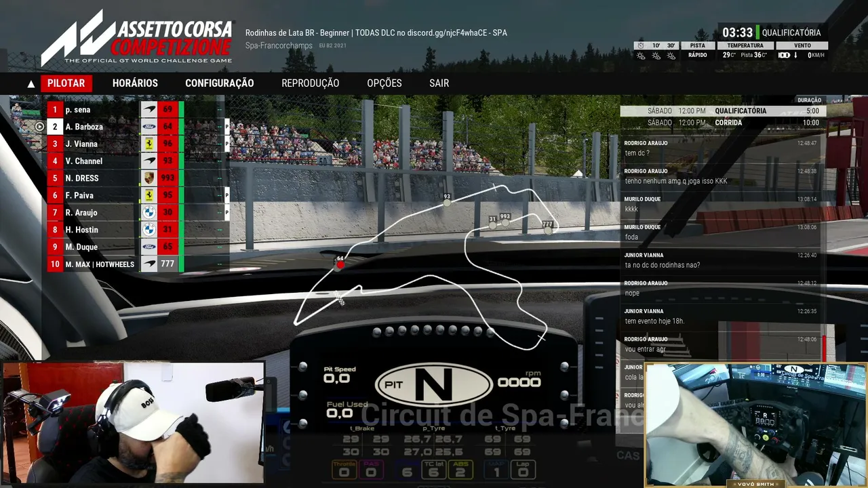Viewport: 868px width, 488px height.
Task: Click the Assetto Corsa Competizione logo
Action: coord(137,39)
